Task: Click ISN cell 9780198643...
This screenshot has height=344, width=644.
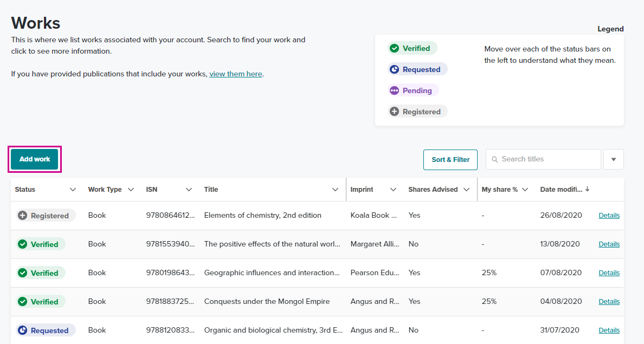Action: [x=170, y=273]
